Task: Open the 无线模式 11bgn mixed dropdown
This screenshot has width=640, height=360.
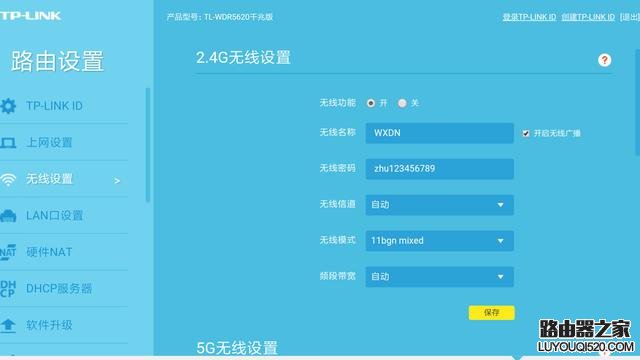Action: tap(440, 240)
